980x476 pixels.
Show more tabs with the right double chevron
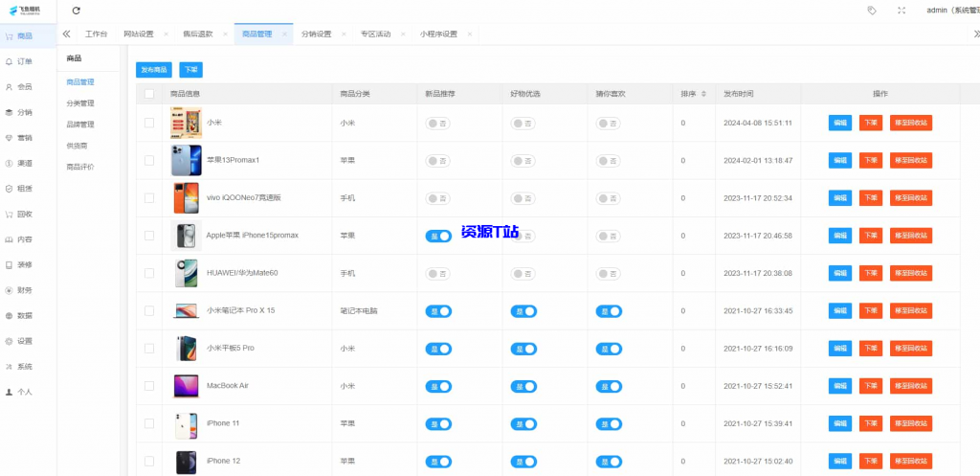(x=976, y=34)
